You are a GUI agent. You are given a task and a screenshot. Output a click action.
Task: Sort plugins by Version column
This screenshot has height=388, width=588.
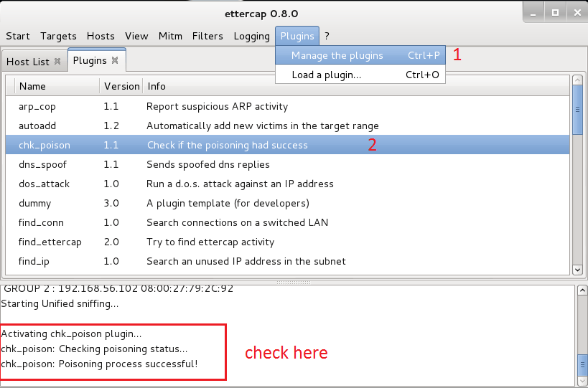(121, 86)
